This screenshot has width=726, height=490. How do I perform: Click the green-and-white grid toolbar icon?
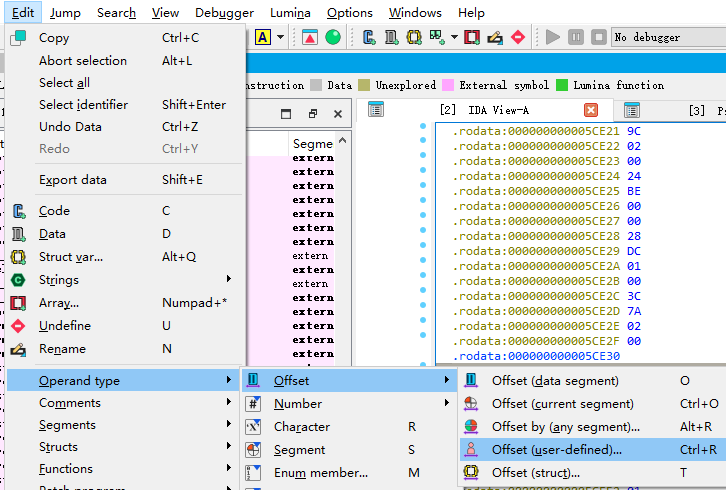point(437,37)
